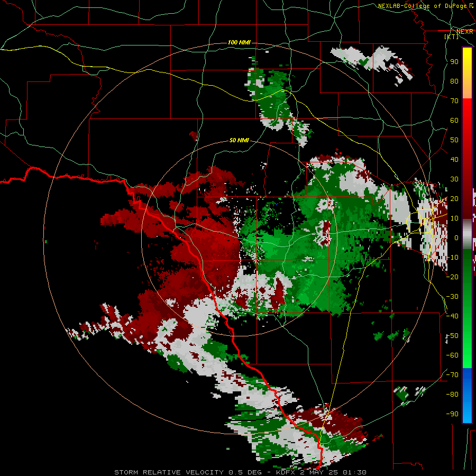Click the -60 value on the velocity scale
The image size is (476, 476).
[452, 355]
